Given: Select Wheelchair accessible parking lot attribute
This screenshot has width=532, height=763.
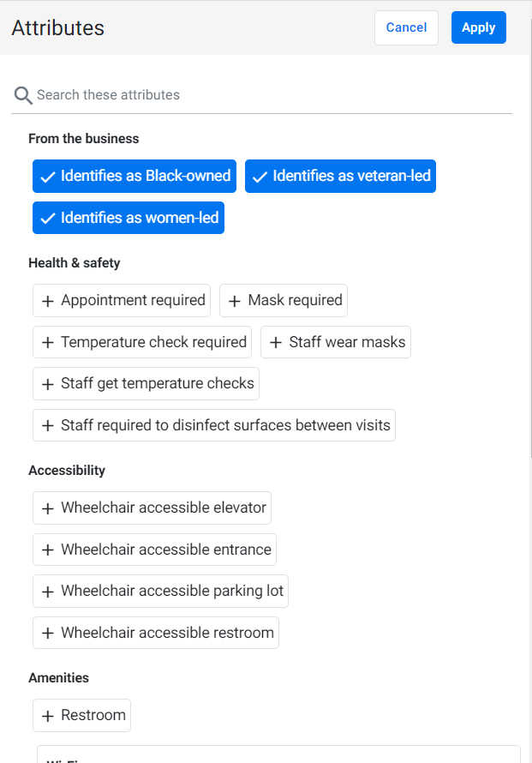Looking at the screenshot, I should pos(160,592).
